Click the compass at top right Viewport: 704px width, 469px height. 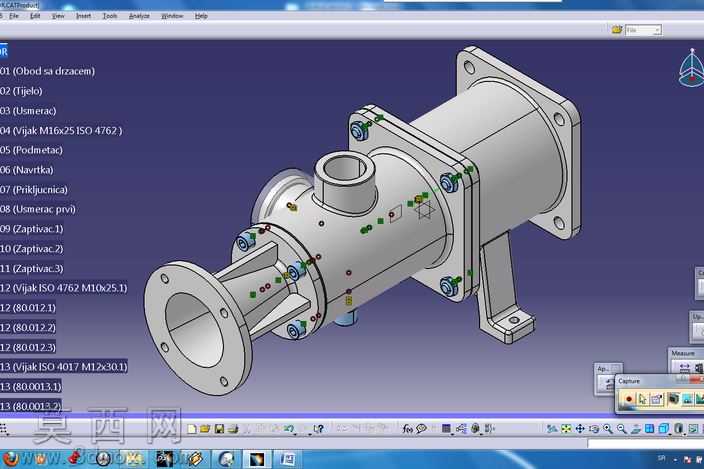691,68
